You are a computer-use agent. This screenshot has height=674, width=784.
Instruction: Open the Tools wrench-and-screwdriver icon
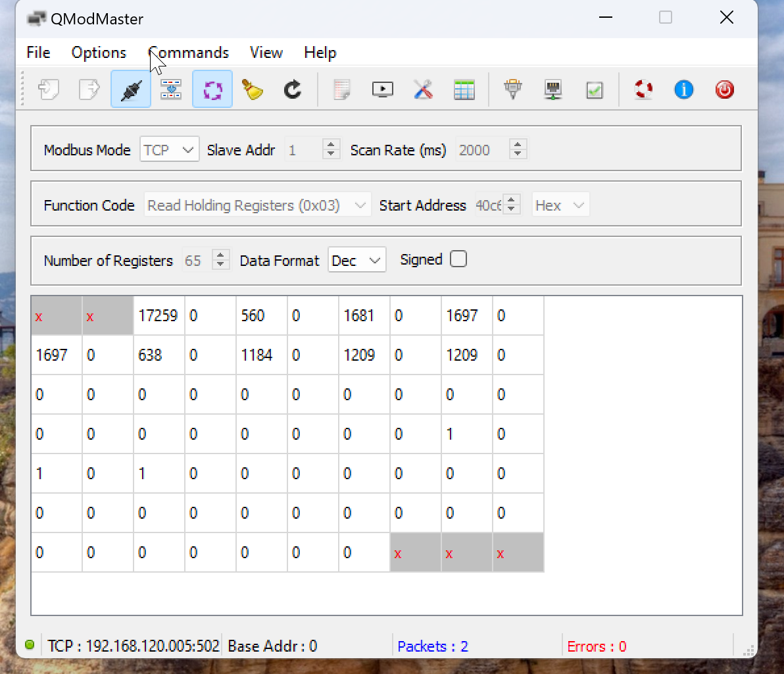(424, 90)
